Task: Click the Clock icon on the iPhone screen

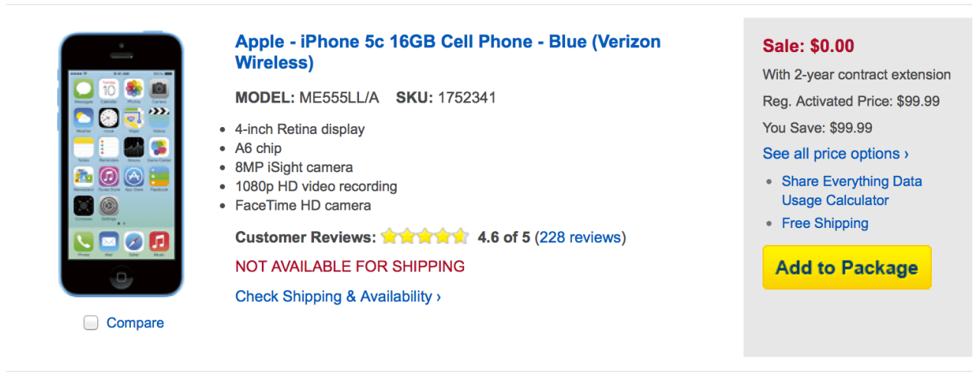Action: pyautogui.click(x=109, y=118)
